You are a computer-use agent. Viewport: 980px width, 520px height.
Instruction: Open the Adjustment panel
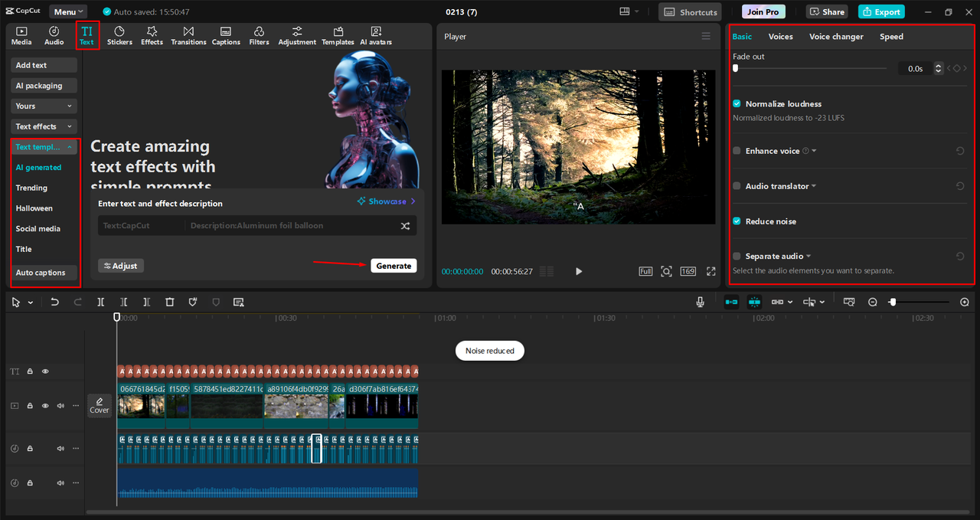point(297,35)
